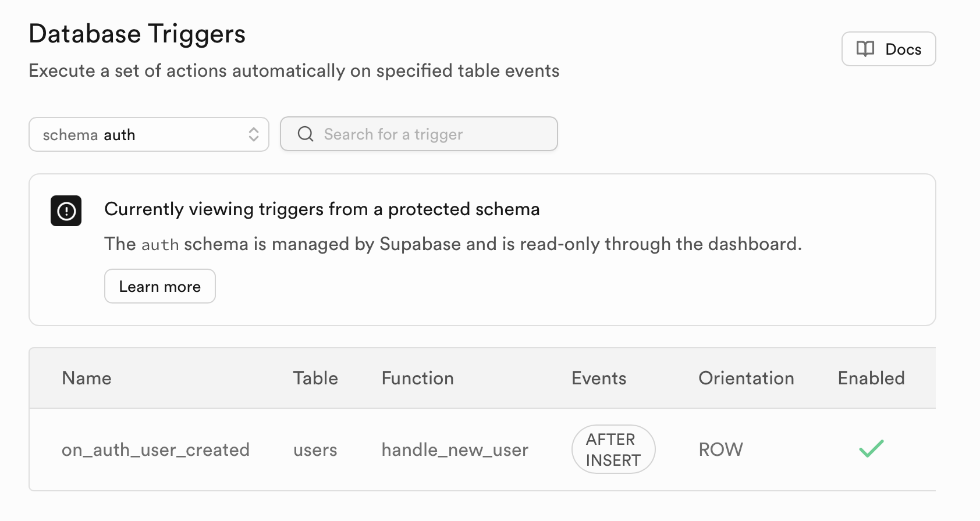Click the AFTER INSERT event badge

[613, 449]
